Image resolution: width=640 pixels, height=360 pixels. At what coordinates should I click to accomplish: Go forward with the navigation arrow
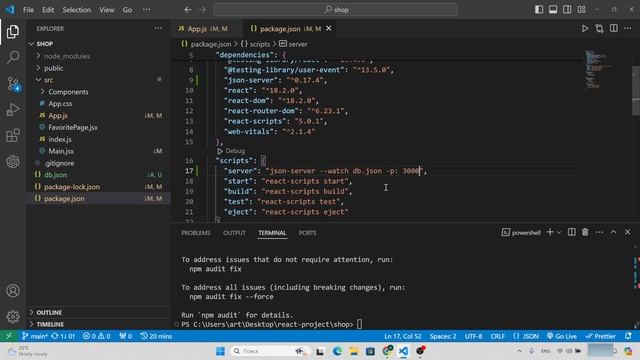click(202, 9)
